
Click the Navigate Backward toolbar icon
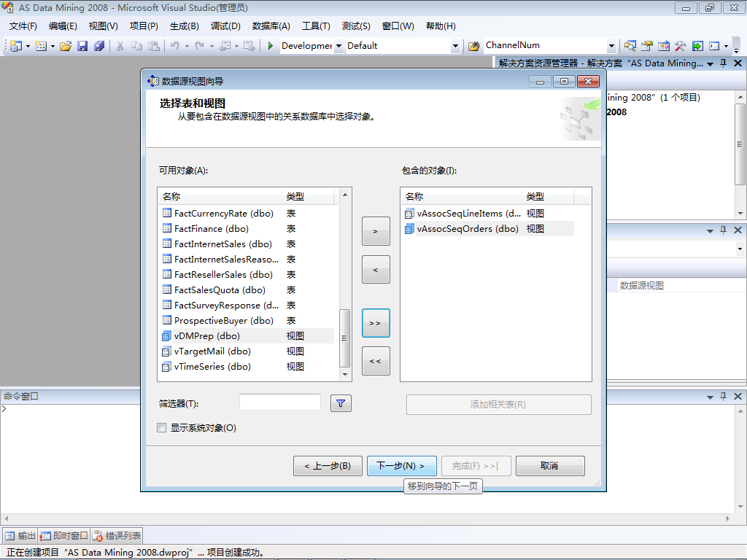coord(225,46)
